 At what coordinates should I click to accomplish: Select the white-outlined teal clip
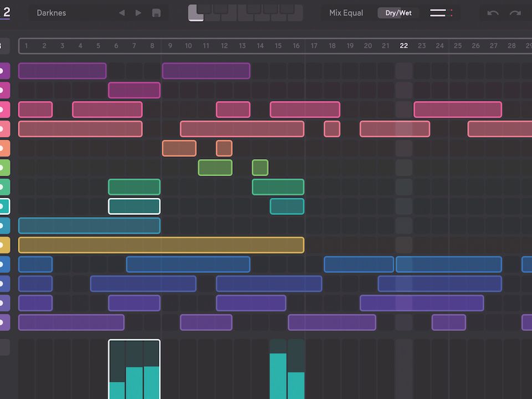point(134,206)
